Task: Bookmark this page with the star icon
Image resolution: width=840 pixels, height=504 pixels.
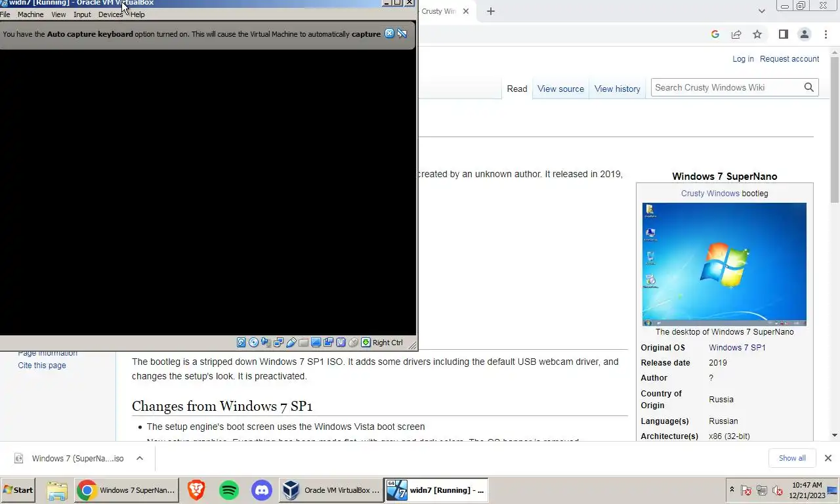Action: [757, 34]
